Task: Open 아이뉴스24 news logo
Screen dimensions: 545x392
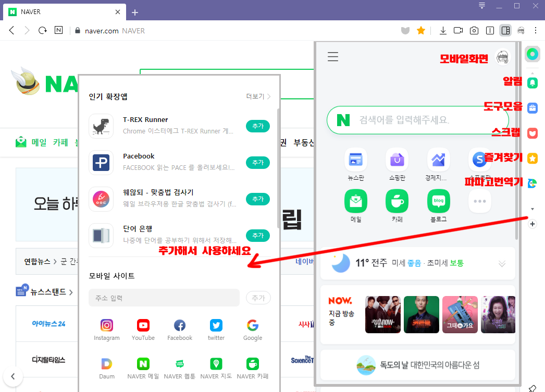Action: (x=48, y=324)
